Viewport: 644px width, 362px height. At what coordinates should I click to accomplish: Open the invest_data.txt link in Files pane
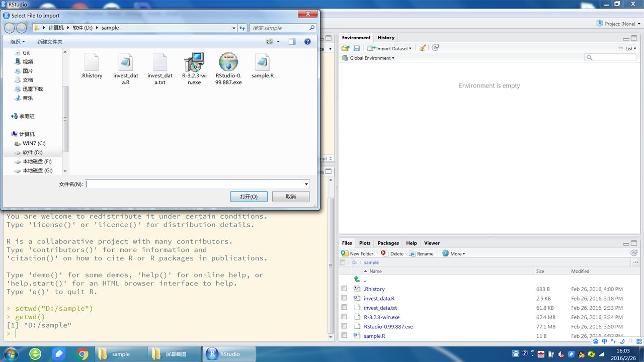pos(380,308)
